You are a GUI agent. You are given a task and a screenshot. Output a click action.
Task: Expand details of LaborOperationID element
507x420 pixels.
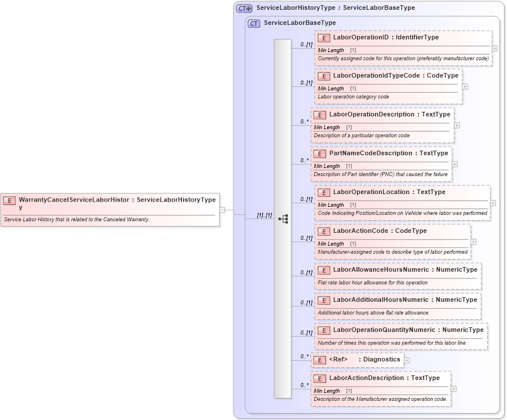click(x=494, y=49)
